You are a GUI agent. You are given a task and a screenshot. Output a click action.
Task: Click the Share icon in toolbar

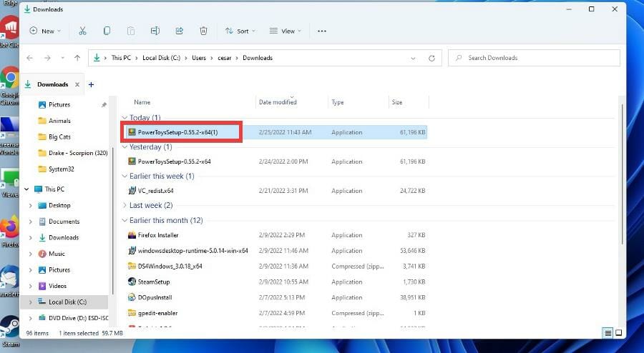coord(179,31)
